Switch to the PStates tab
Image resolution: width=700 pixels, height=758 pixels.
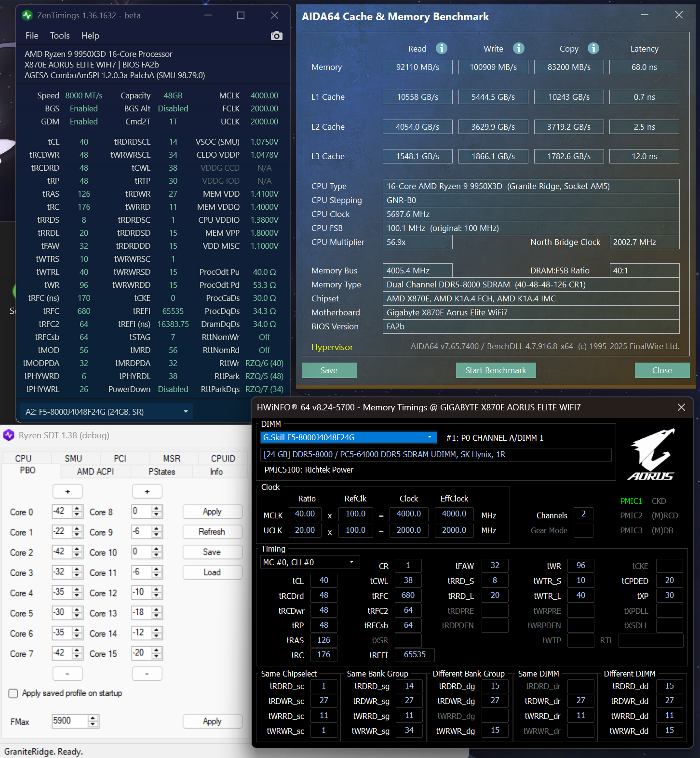(162, 472)
